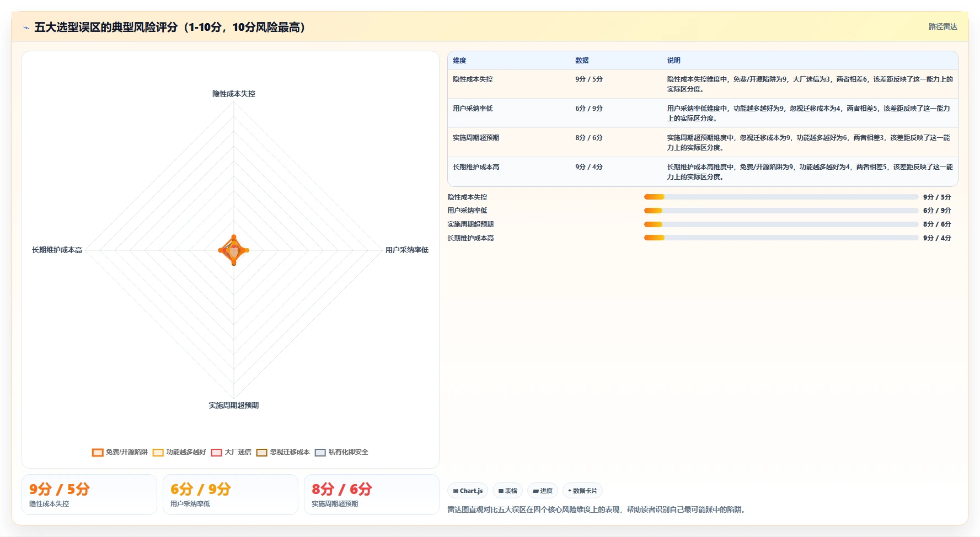Open the 9分 / 5分 隐性成本失控 stat card

tap(89, 495)
